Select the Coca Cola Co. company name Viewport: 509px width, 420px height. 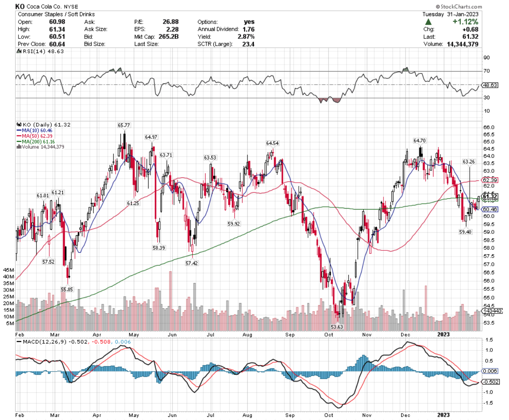44,7
